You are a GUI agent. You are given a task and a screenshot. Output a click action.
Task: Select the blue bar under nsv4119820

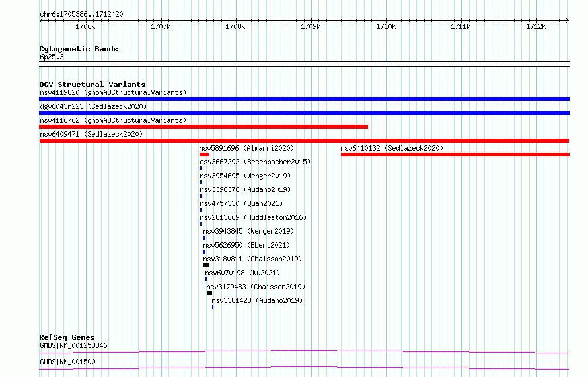pos(304,99)
